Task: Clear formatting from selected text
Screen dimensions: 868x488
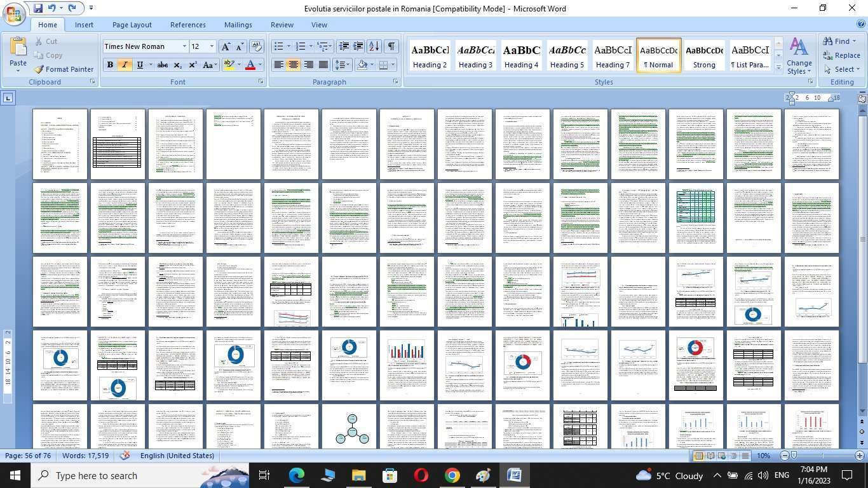Action: click(x=257, y=46)
